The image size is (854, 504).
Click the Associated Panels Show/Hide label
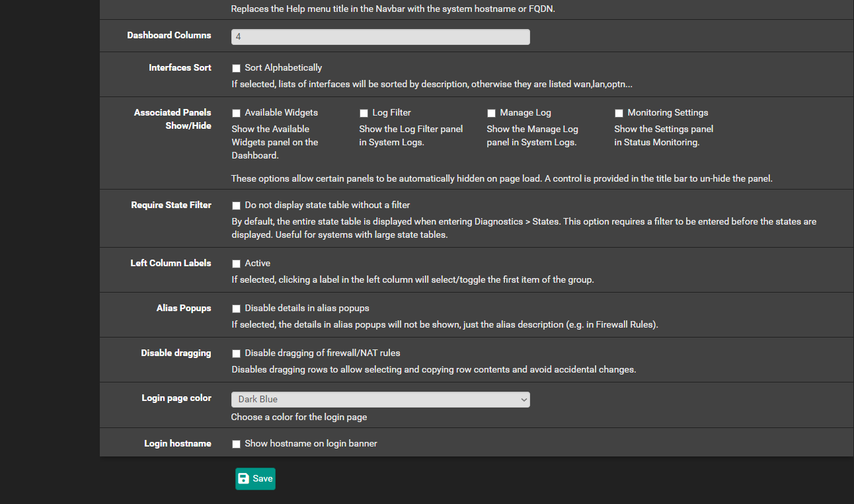tap(173, 119)
